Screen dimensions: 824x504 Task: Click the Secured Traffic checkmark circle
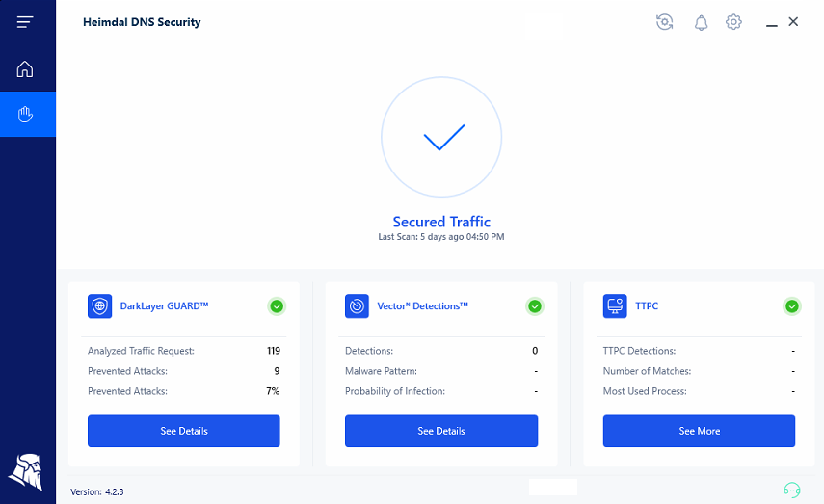tap(441, 137)
